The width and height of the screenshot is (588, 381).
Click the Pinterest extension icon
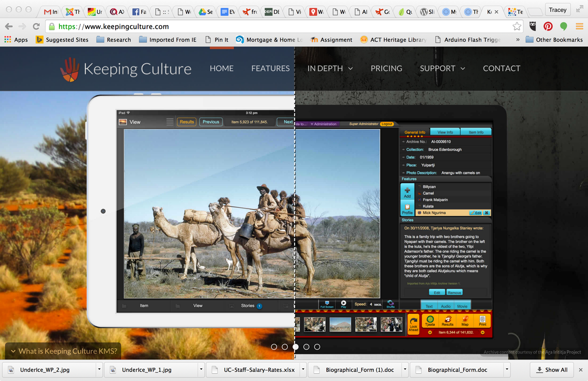click(548, 26)
